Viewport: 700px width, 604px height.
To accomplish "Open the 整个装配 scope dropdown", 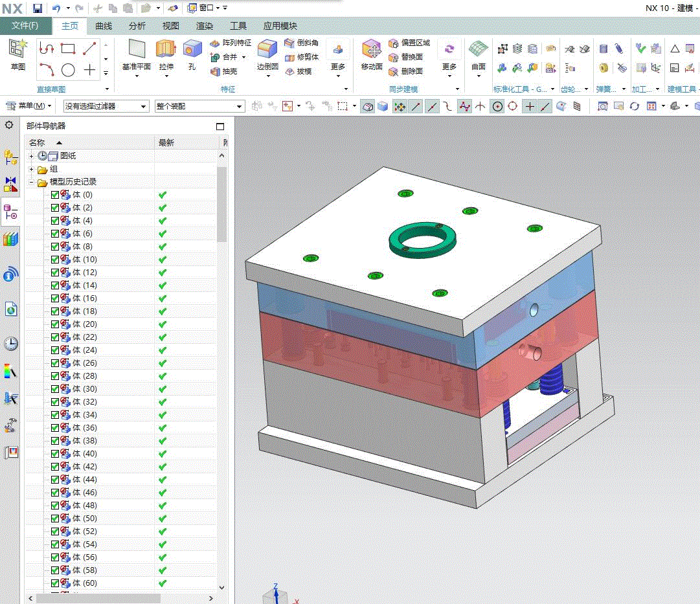I will (x=199, y=106).
